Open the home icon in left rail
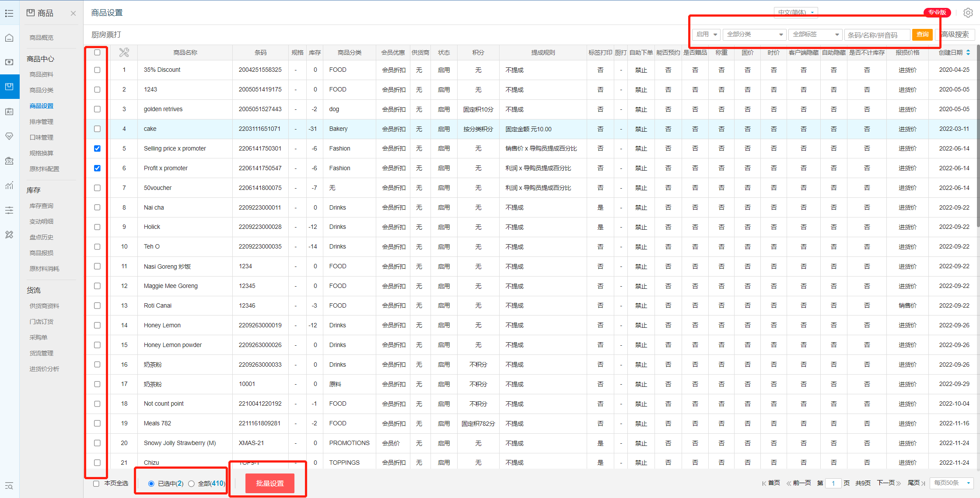Screen dimensions: 980x498 pyautogui.click(x=9, y=38)
